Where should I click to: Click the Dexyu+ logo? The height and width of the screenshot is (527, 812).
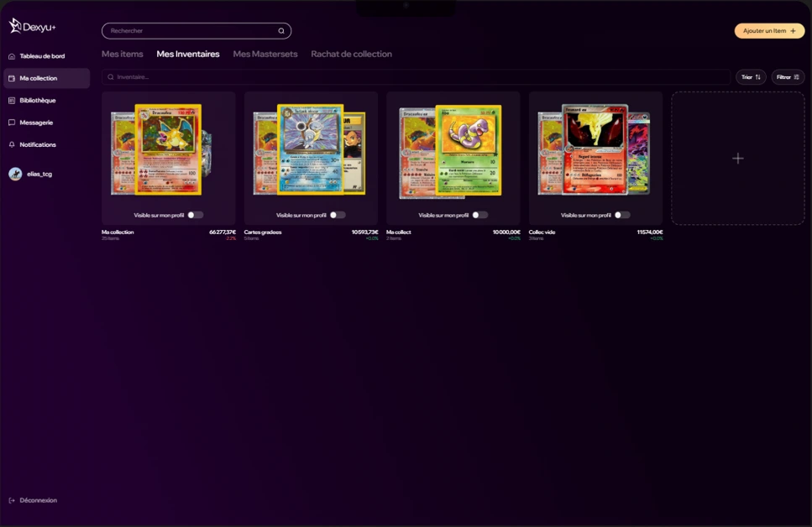32,26
